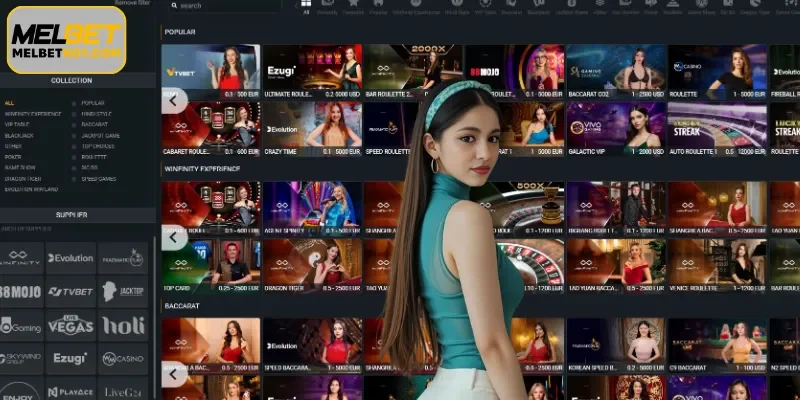The image size is (800, 400).
Task: Click the Popular section heading
Action: pyautogui.click(x=180, y=32)
